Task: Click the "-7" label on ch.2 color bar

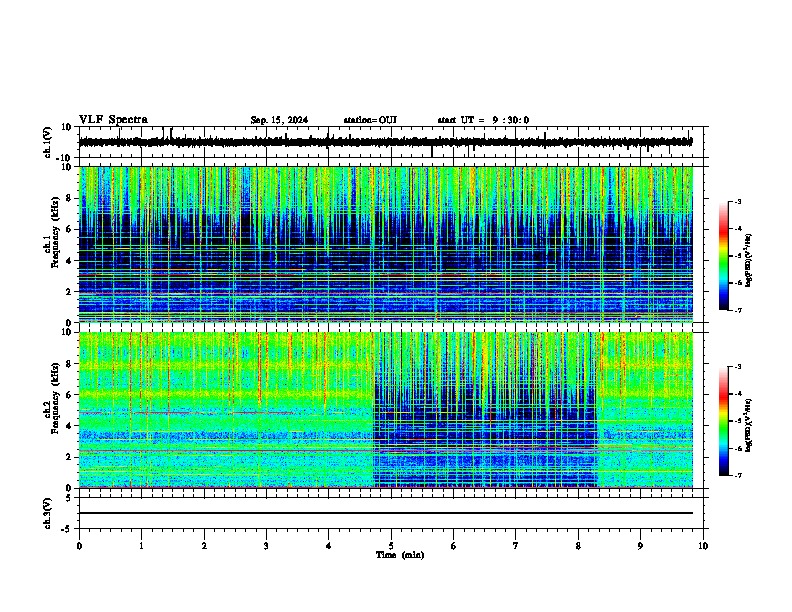Action: 737,476
